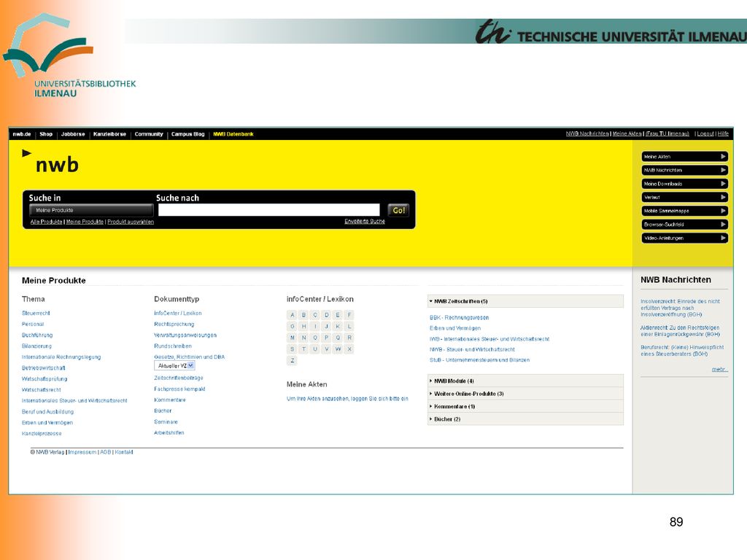Open the Meine Downloads sidebar button
747x560 pixels.
(x=684, y=184)
